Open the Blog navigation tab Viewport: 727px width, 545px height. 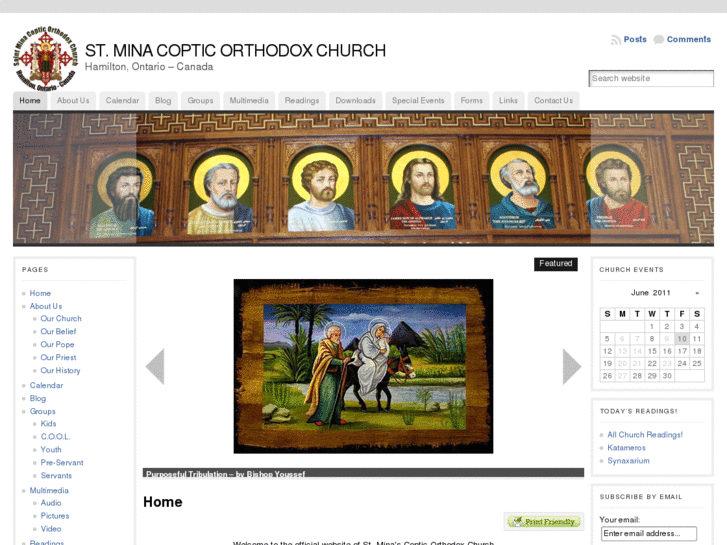163,101
